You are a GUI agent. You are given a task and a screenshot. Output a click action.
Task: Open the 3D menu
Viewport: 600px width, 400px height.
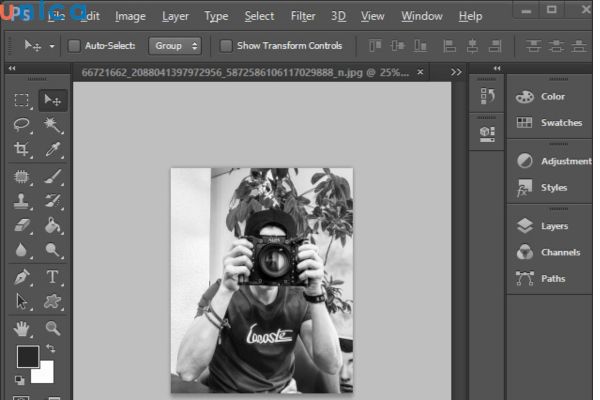pos(338,16)
